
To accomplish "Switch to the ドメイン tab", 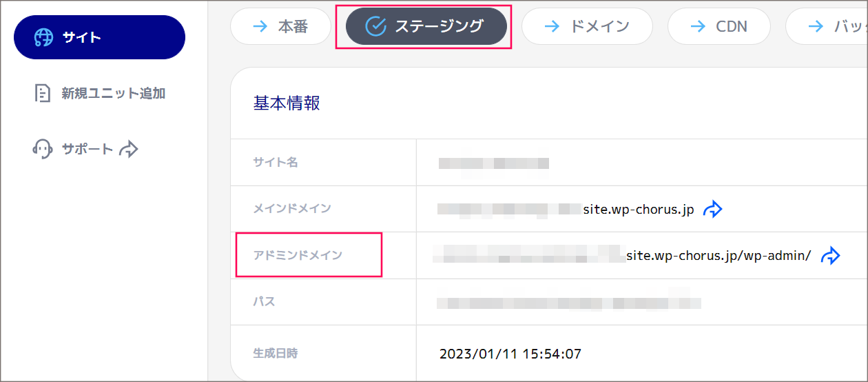I will coord(587,26).
